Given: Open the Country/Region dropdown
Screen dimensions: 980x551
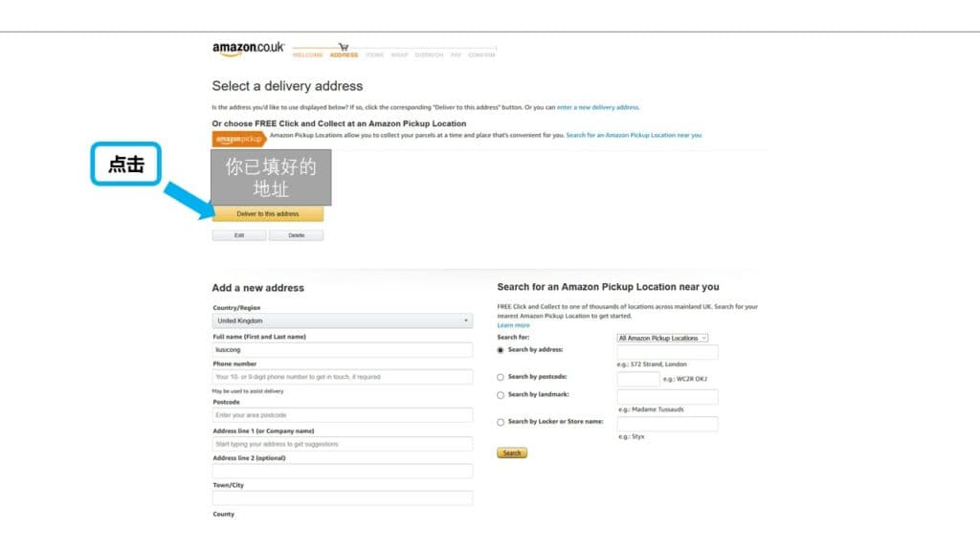Looking at the screenshot, I should point(343,321).
